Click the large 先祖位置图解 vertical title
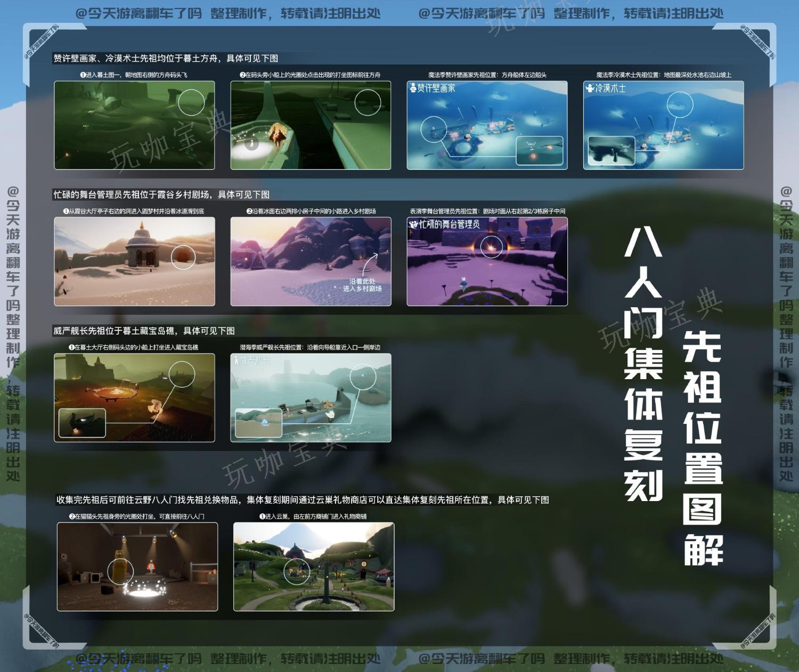Image resolution: width=799 pixels, height=672 pixels. tap(703, 446)
